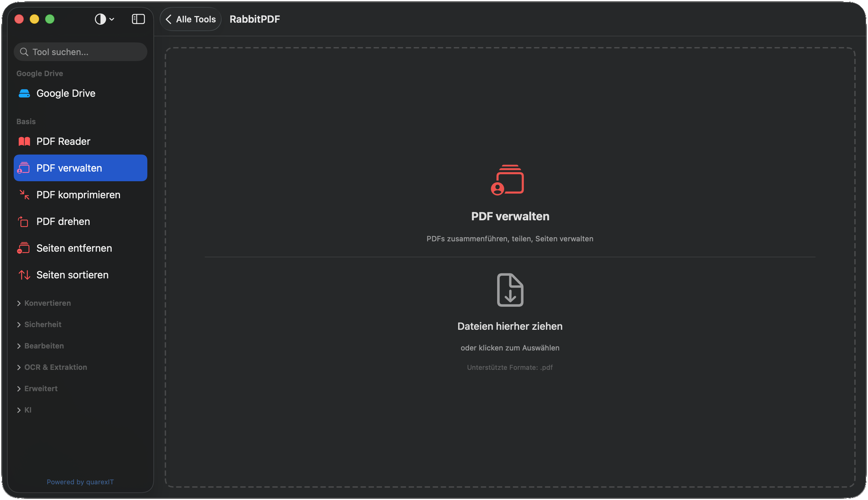Select PDF drehen tool
Screen dimensions: 868x500
(81, 222)
